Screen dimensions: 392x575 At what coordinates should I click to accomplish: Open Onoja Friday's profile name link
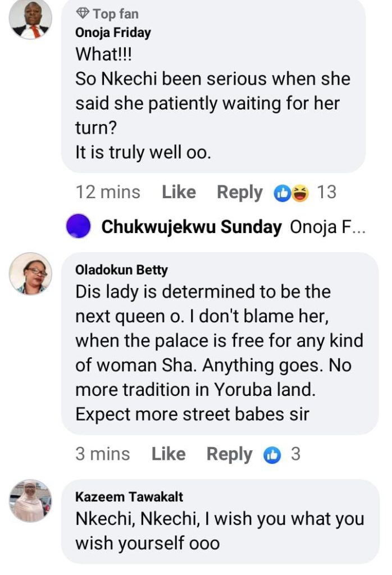click(x=113, y=33)
